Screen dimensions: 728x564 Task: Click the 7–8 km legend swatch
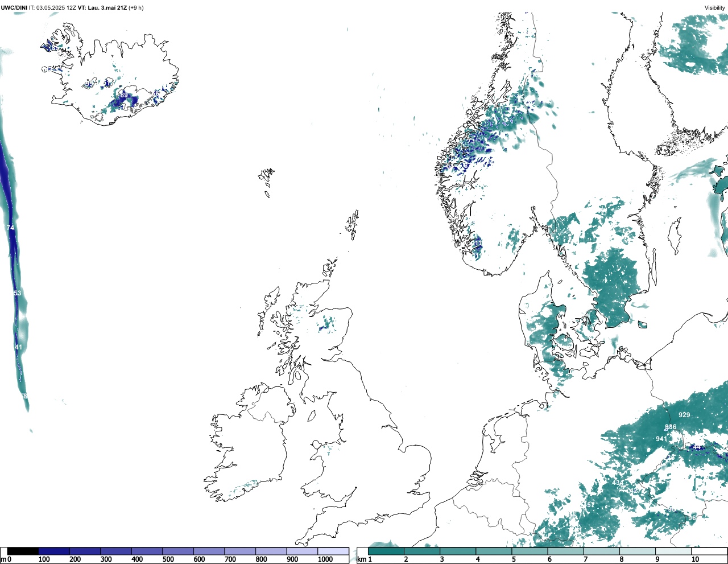point(601,551)
